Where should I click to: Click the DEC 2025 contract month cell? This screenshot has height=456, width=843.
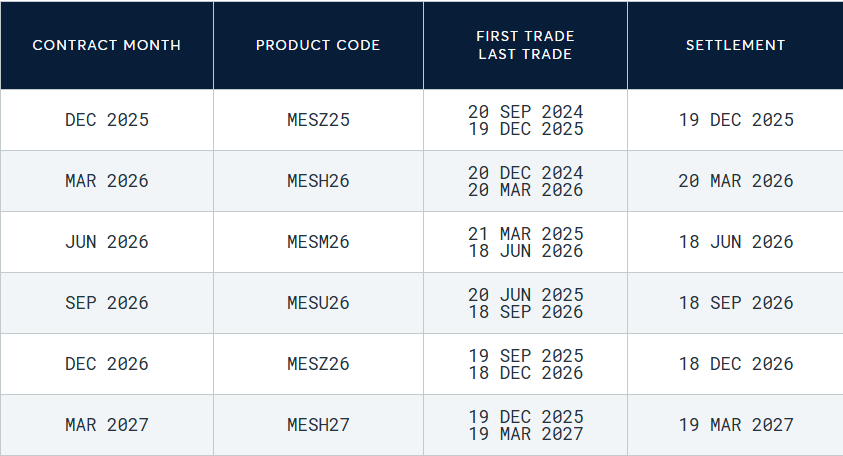106,120
